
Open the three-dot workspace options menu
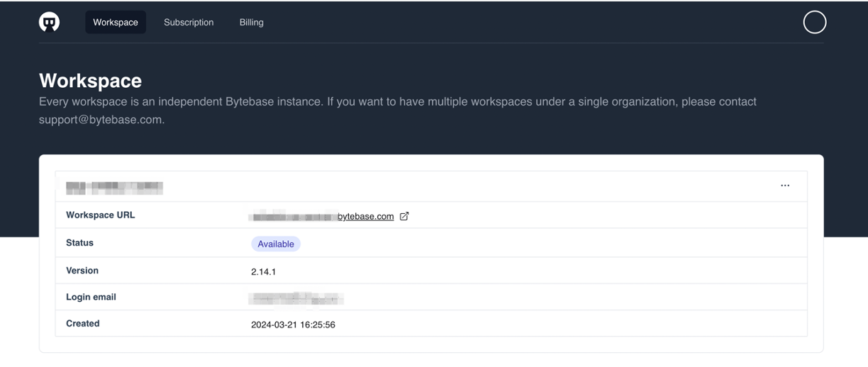pos(784,186)
